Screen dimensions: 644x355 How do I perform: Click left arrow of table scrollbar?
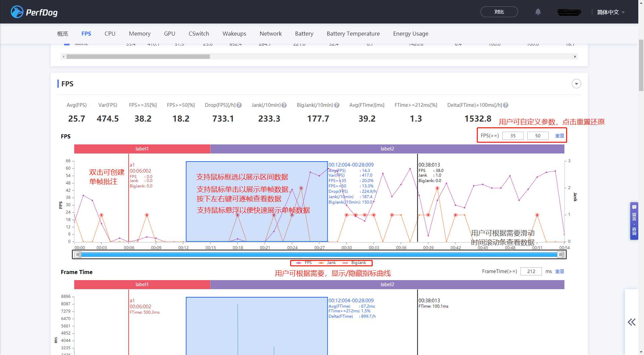coord(63,56)
